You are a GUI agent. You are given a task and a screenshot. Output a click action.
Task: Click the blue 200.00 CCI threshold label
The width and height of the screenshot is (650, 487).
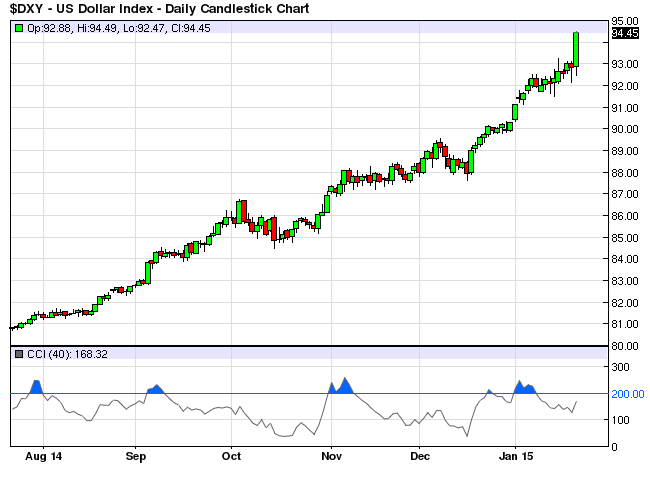(x=628, y=394)
